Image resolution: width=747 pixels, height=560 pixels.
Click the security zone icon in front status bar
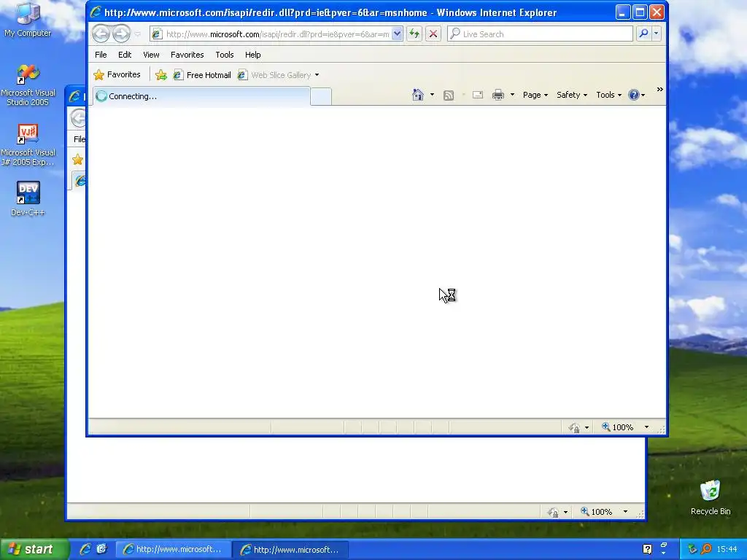click(575, 427)
